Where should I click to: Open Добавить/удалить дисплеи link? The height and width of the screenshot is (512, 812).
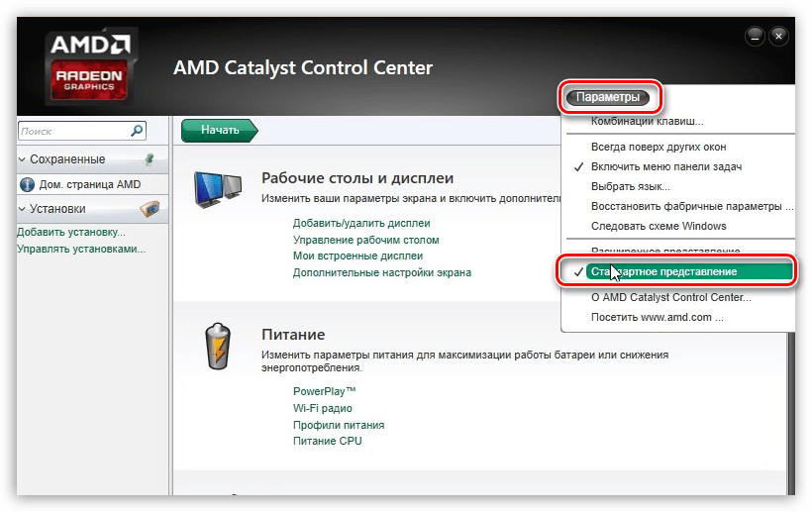pos(361,223)
